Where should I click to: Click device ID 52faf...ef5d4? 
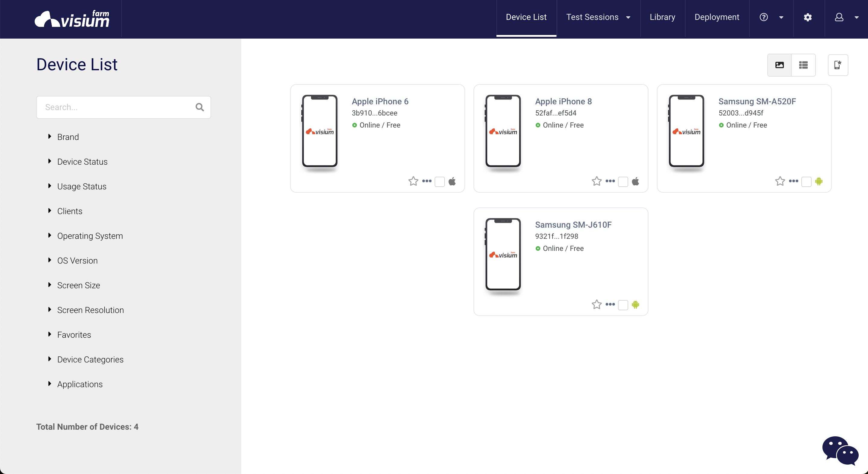[556, 113]
